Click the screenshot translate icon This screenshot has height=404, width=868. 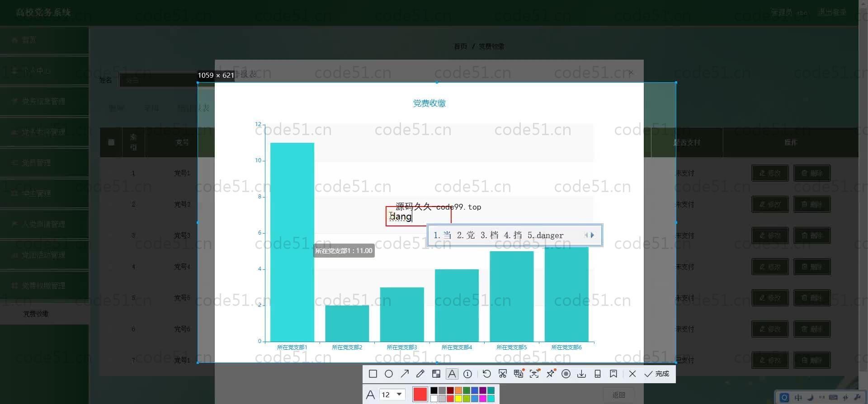point(519,374)
